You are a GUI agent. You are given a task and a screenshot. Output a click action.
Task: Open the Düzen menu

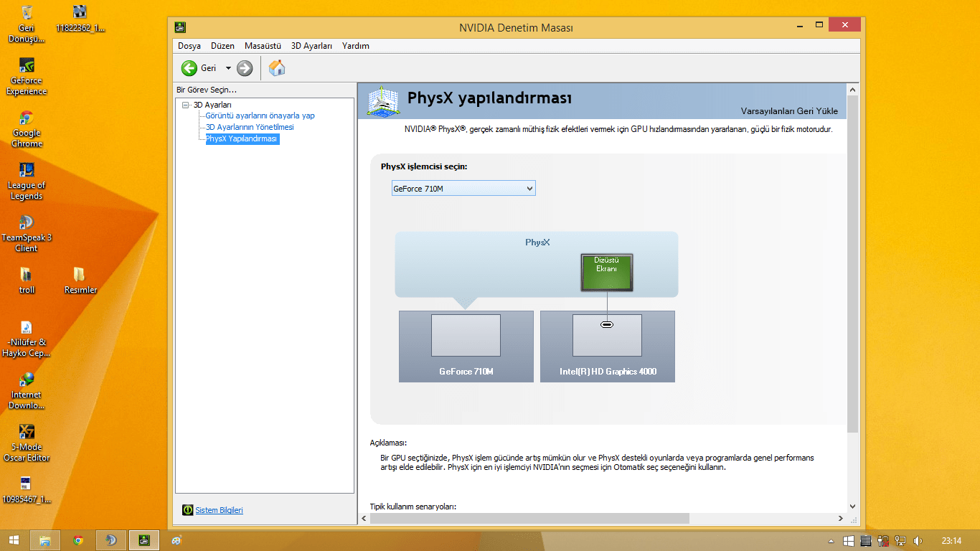pyautogui.click(x=222, y=46)
